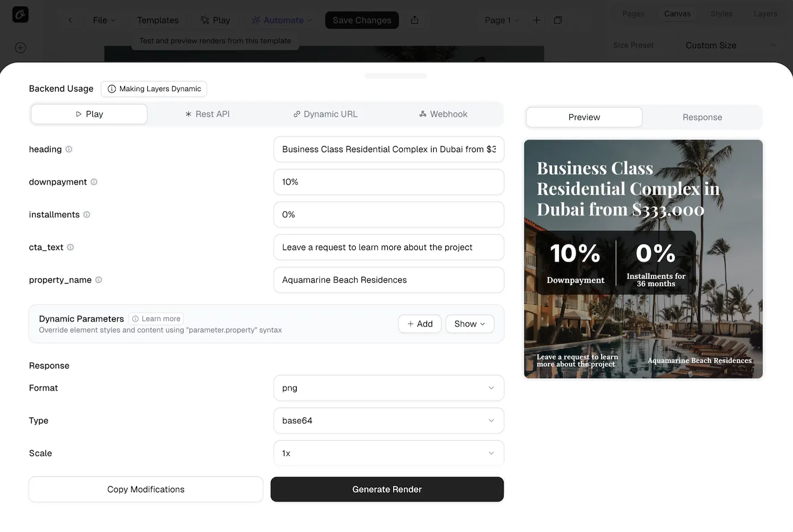Switch to the Pages tab
793x532 pixels.
click(x=633, y=14)
